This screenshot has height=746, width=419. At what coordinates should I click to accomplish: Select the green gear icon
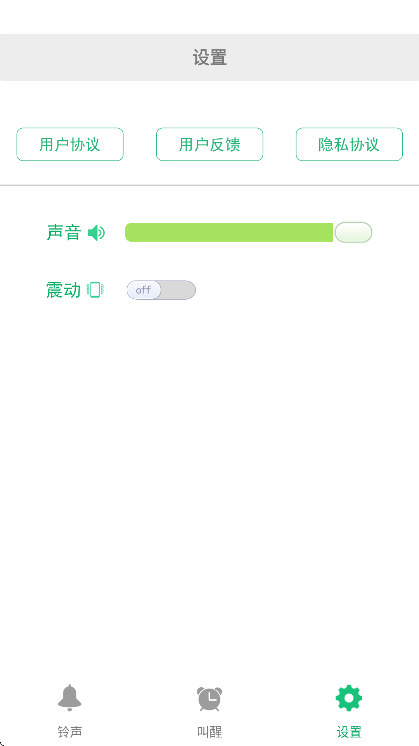point(349,698)
